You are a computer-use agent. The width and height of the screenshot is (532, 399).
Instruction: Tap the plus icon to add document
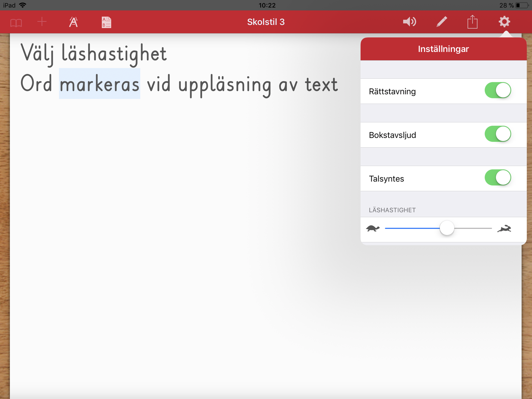tap(42, 22)
